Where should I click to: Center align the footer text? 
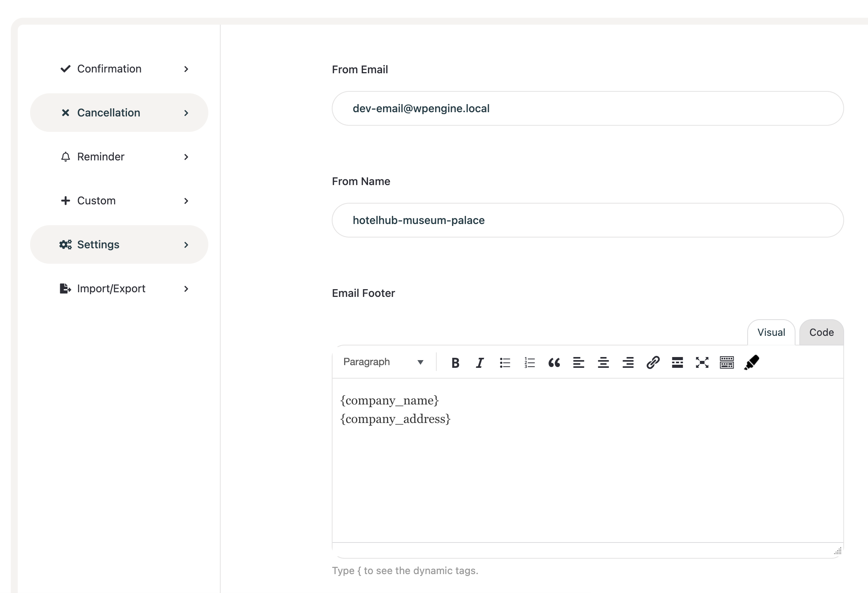tap(603, 362)
